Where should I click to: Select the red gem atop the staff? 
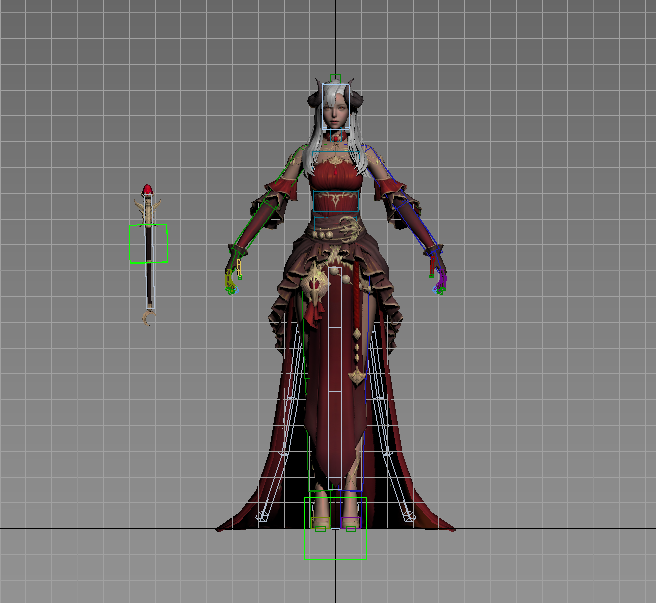click(x=147, y=190)
